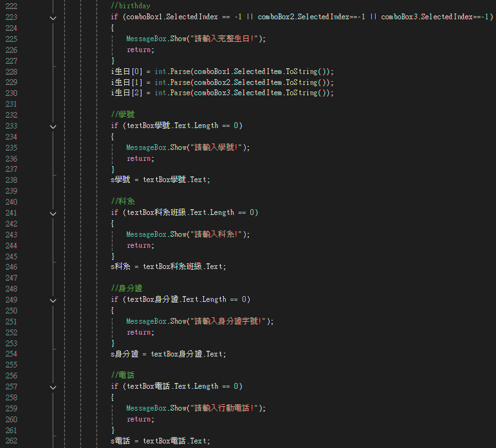The image size is (496, 448).
Task: Click comboBox3.SelectedIndex==-1 in line 223
Action: click(435, 17)
